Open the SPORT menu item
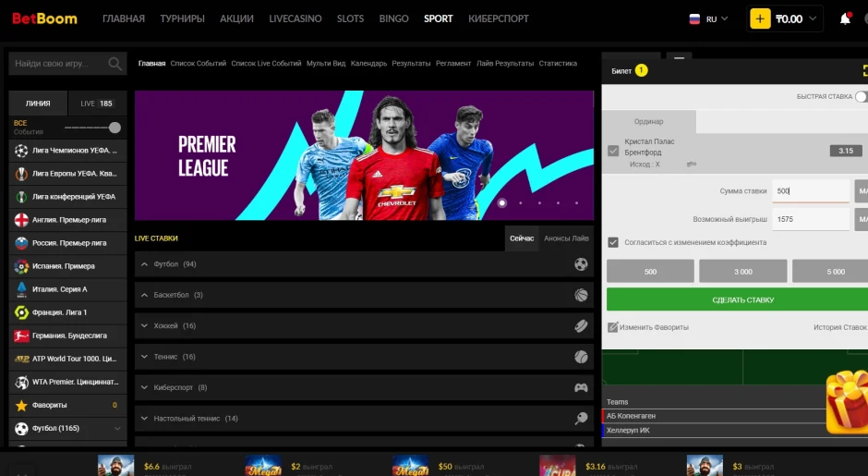 click(x=439, y=18)
